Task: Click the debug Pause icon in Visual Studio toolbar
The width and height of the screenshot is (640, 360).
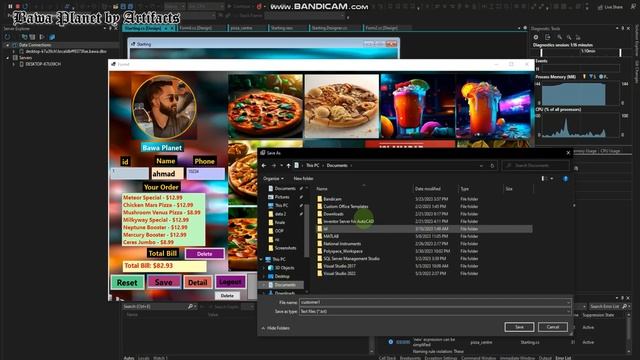Action: coord(10,7)
